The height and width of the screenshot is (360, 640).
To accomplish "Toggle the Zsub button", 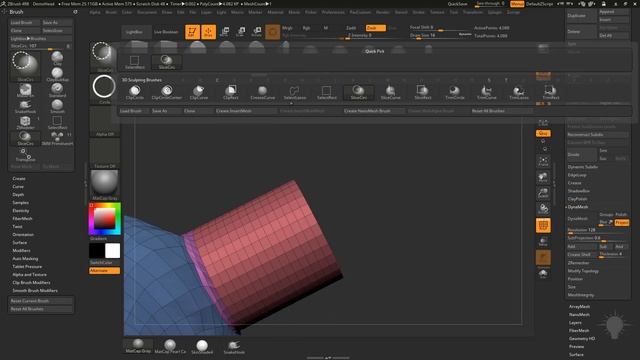I will click(376, 28).
